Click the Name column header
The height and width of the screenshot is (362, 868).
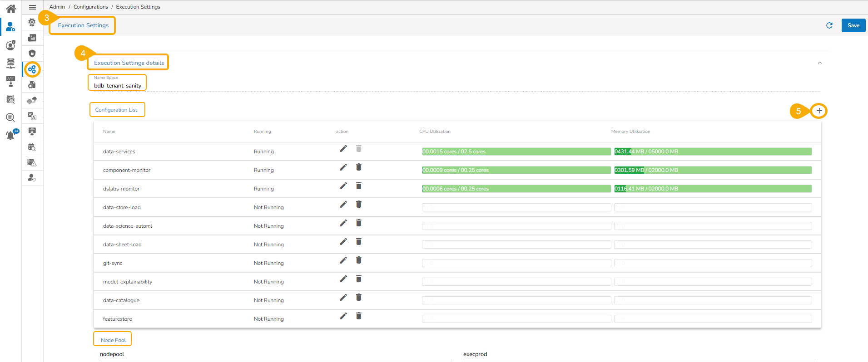click(x=109, y=132)
